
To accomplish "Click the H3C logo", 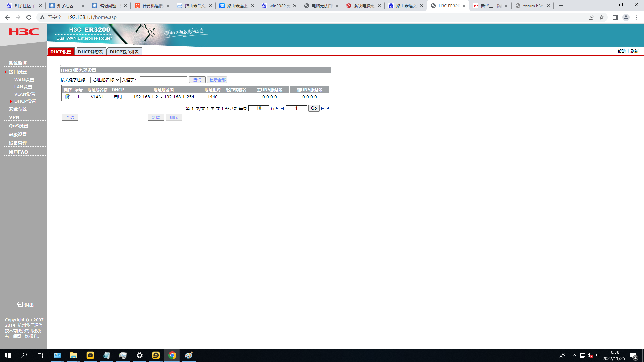I will 23,32.
